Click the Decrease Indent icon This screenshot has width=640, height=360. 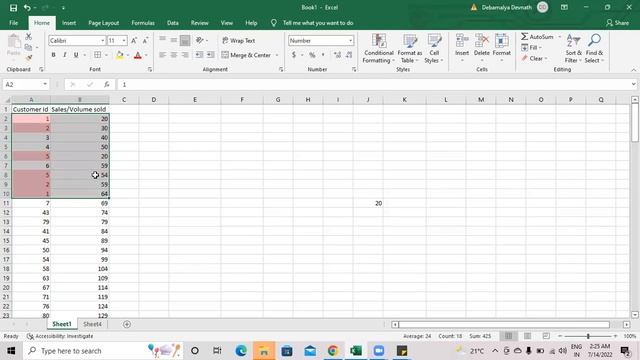click(x=199, y=55)
